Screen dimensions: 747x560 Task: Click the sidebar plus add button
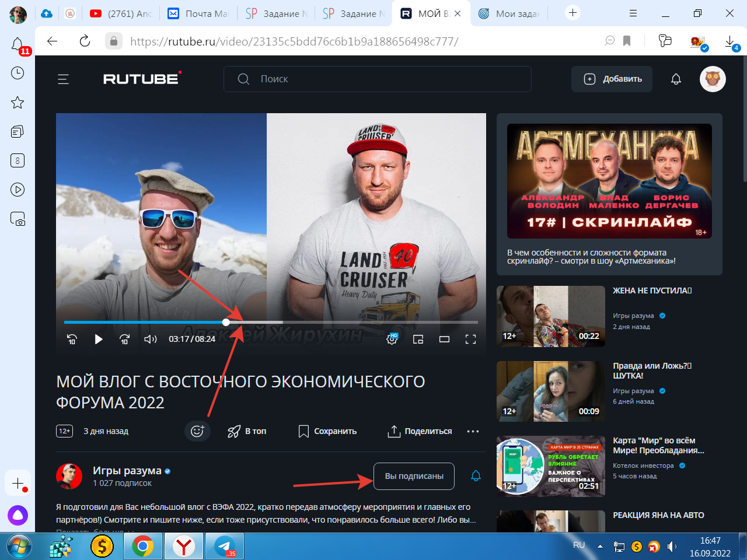click(18, 484)
